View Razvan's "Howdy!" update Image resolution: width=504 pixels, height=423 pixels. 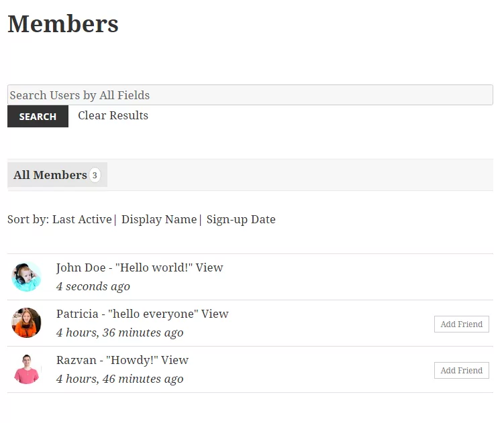coord(174,360)
